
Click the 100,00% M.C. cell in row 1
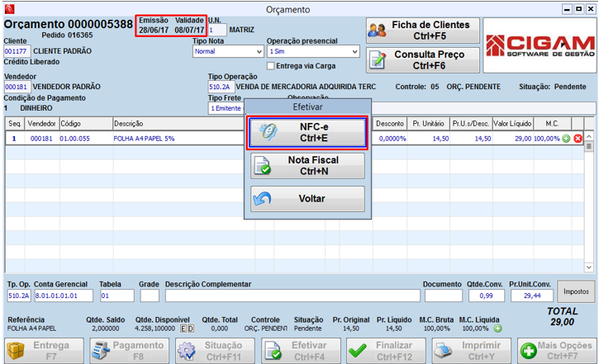(x=547, y=139)
